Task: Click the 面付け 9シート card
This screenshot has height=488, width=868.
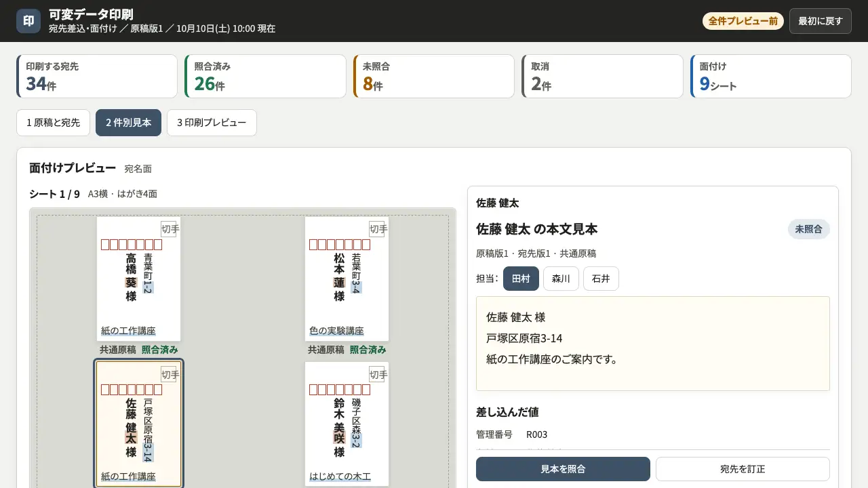Action: (x=771, y=76)
